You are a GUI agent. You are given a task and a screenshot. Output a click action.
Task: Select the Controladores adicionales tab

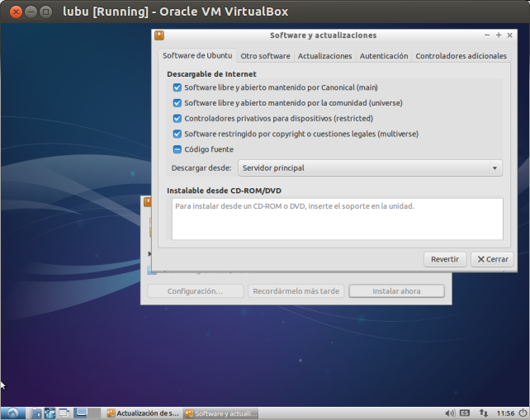(x=461, y=56)
